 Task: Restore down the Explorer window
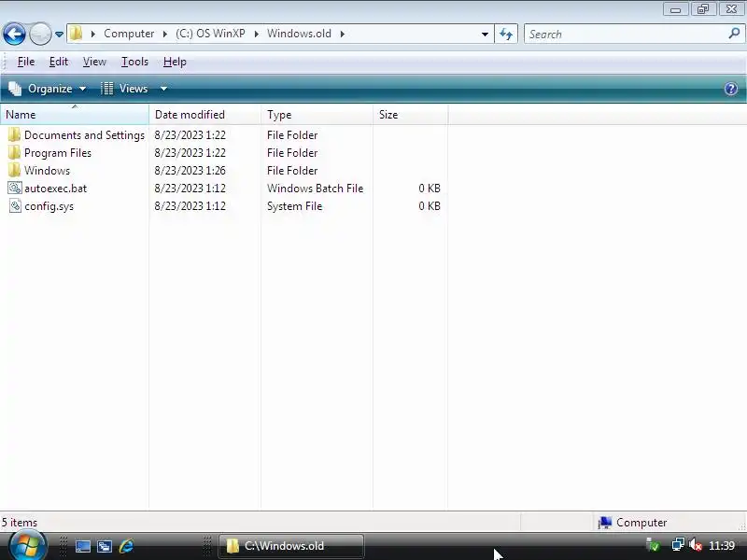click(x=703, y=9)
